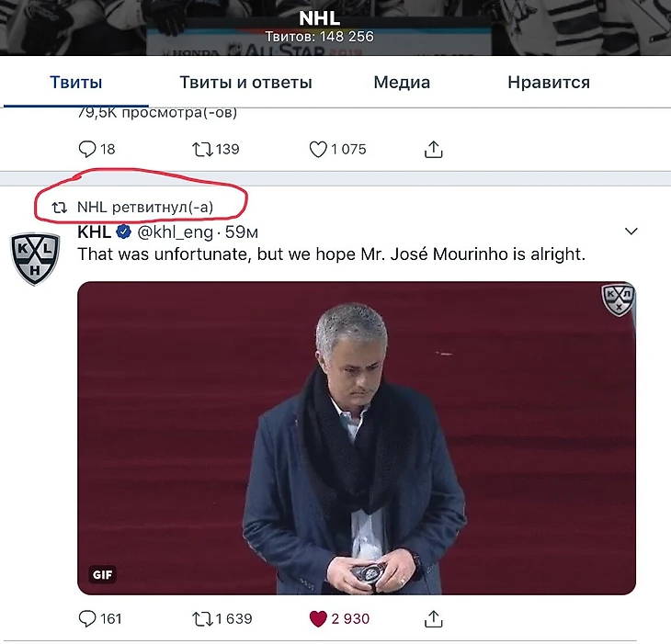Share the KHL tweet

pos(434,618)
